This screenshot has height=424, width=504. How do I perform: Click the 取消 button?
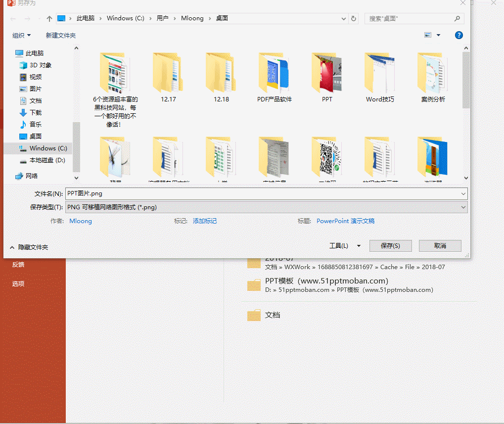(440, 246)
